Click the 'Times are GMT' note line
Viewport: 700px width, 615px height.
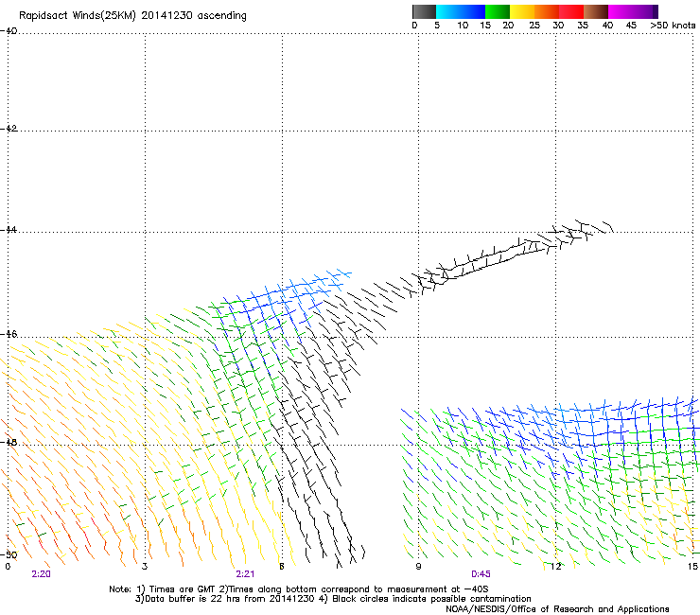point(299,589)
